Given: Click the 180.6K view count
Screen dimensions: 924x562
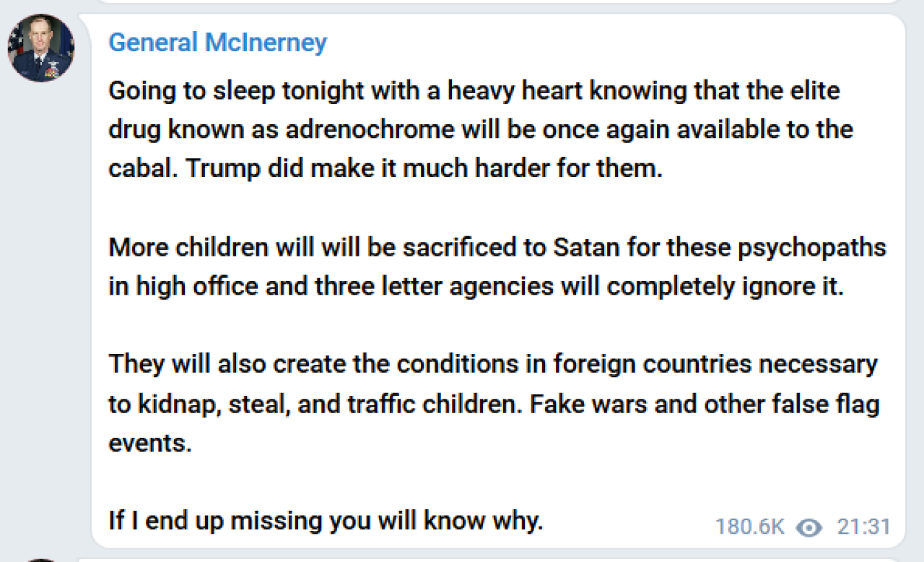Looking at the screenshot, I should tap(749, 527).
